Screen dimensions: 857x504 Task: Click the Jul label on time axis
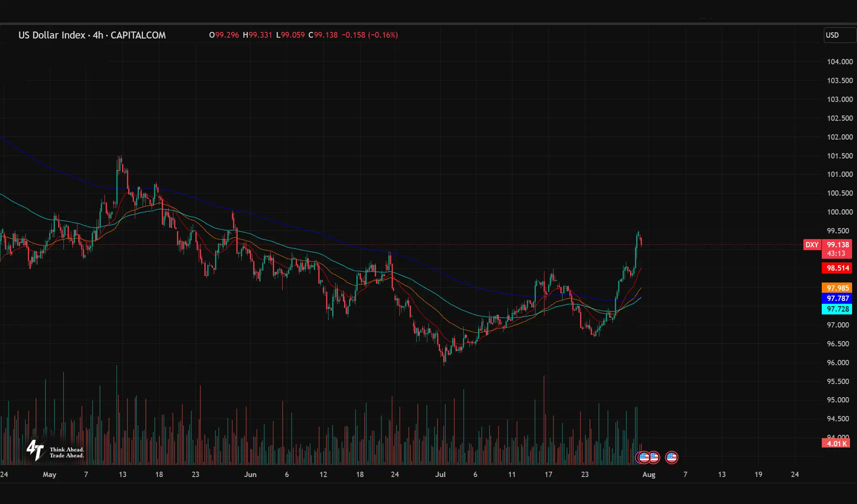coord(440,475)
